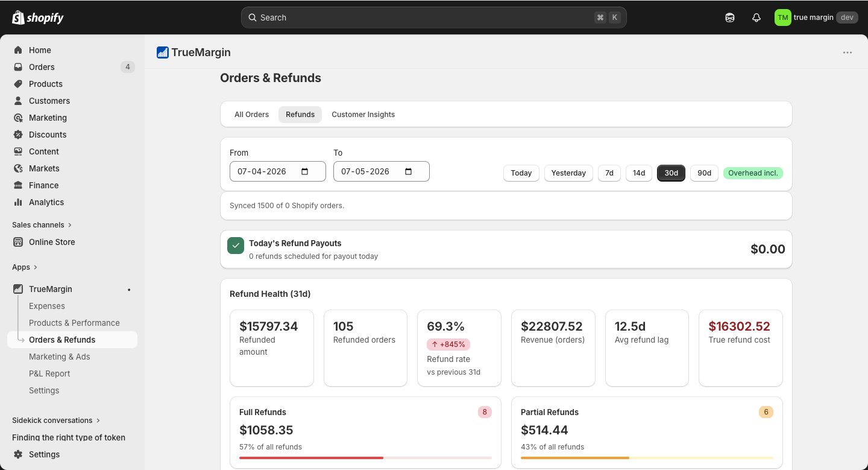Open the To date calendar picker icon

tap(408, 171)
